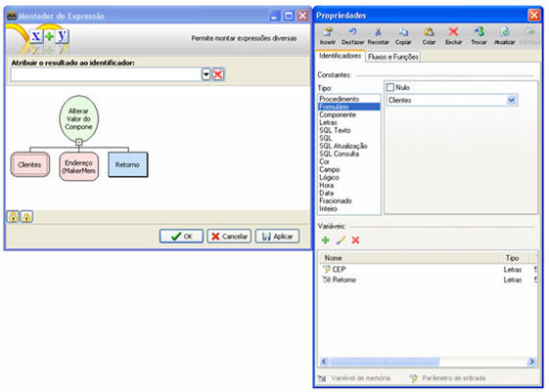This screenshot has width=549, height=392.
Task: Select the Recortar cut icon
Action: 378,32
